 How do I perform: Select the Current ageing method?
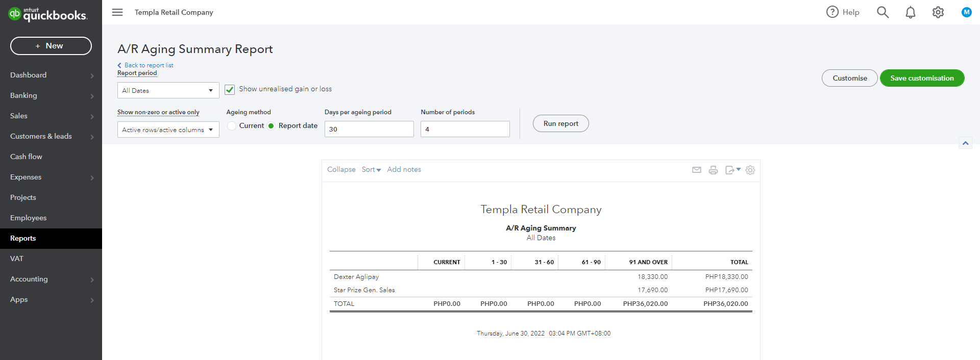pos(232,125)
